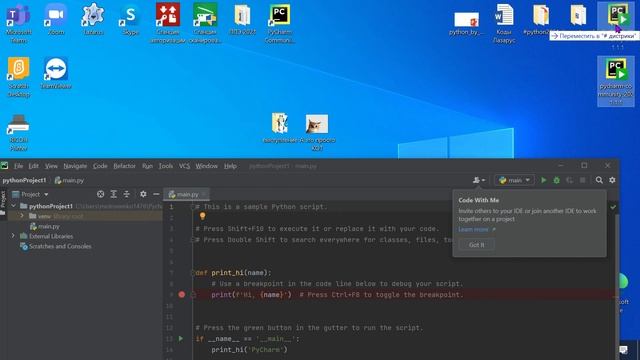Viewport: 640px width, 360px height.
Task: Open the VCS menu
Action: [184, 166]
